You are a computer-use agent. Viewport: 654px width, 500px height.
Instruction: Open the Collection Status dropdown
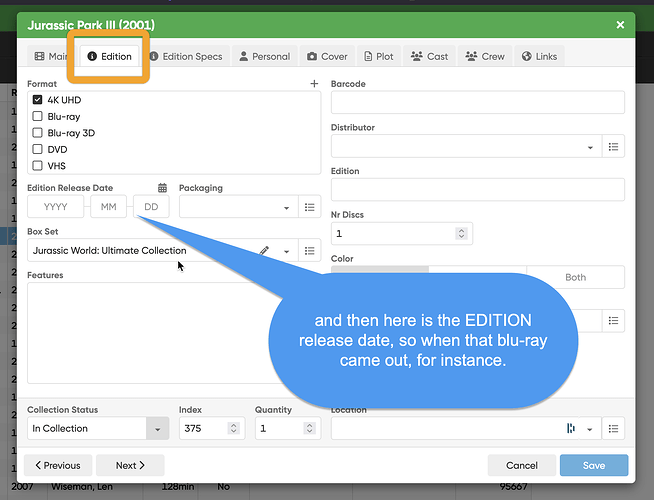(x=157, y=428)
